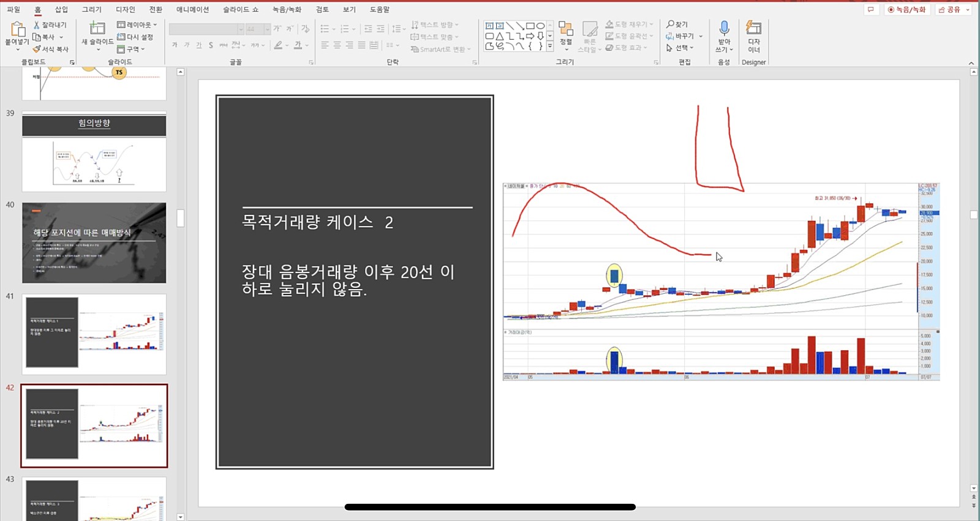This screenshot has width=980, height=521.
Task: Select the triangle shape in shapes gallery
Action: (x=500, y=36)
